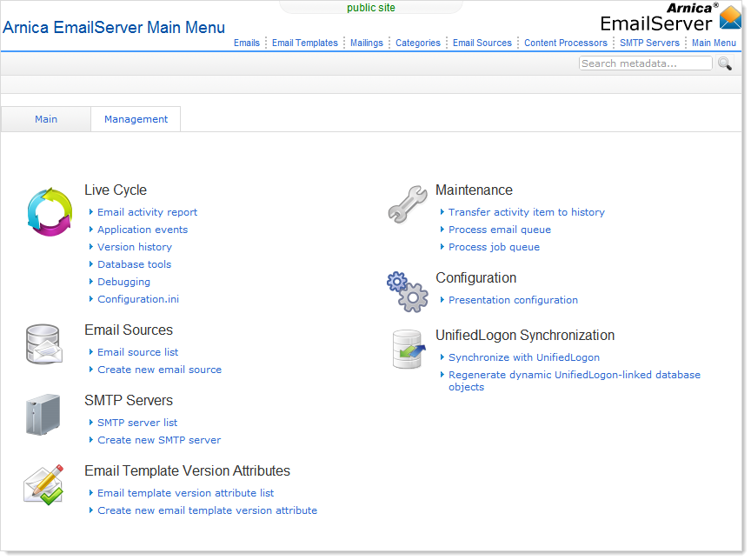Click the Live Cycle circular arrows icon
The width and height of the screenshot is (751, 560).
tap(49, 211)
